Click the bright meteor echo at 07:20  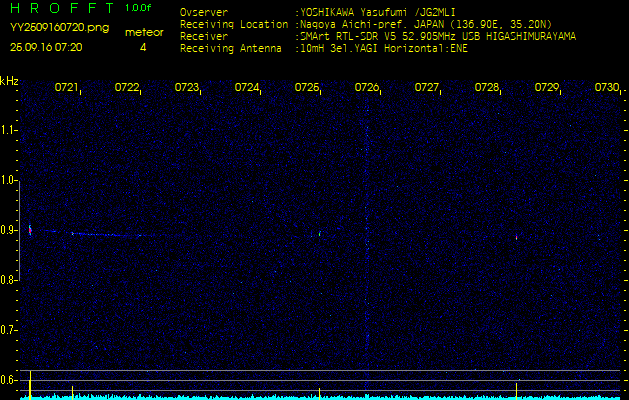pos(30,229)
